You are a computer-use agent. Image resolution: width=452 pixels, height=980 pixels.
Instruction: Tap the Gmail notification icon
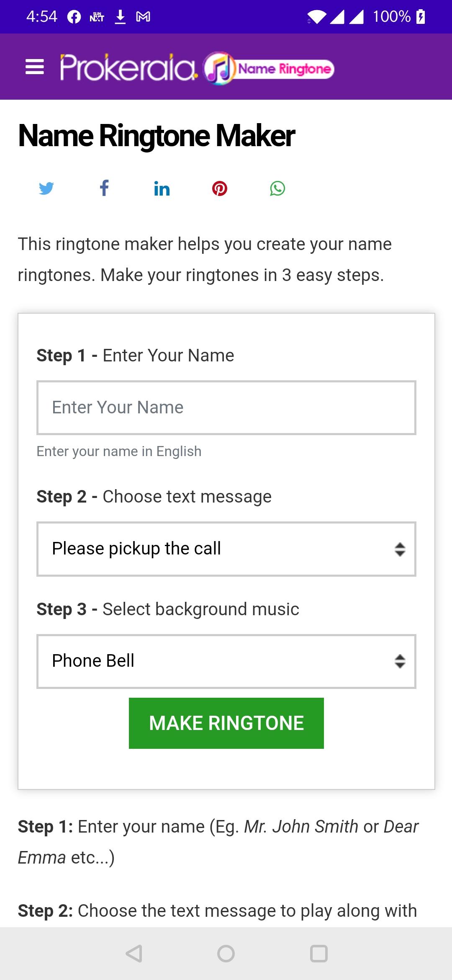pos(143,17)
